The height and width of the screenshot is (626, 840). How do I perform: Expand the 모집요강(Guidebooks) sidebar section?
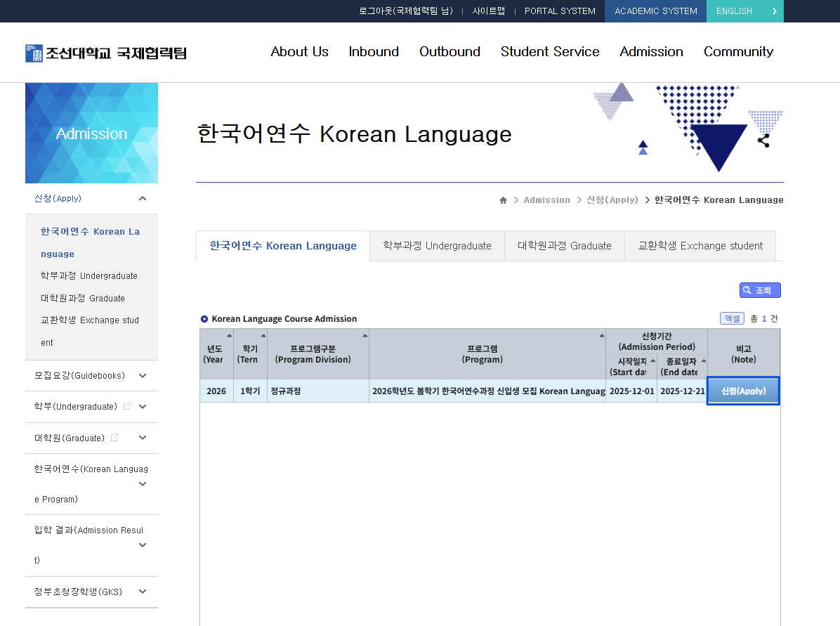[x=143, y=376]
